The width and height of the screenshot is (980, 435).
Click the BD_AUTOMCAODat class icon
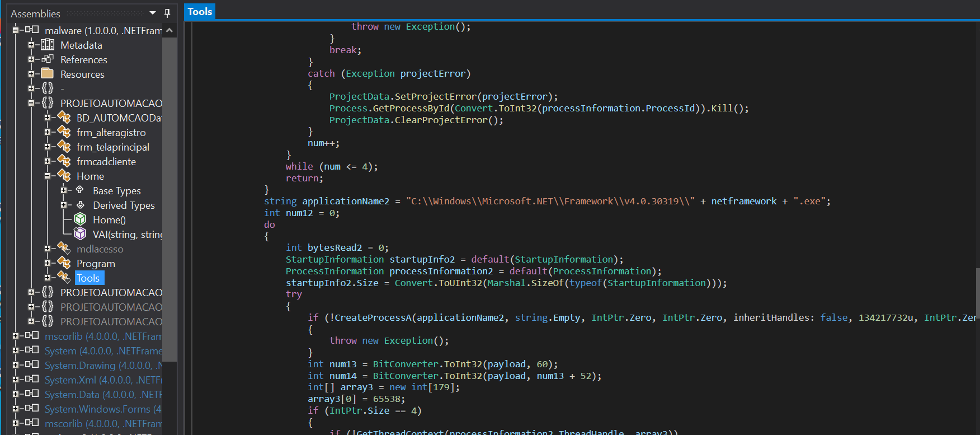click(x=64, y=117)
